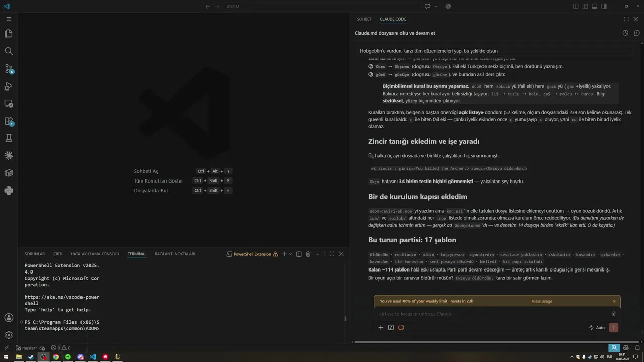Open the Auto mode selector
644x362 pixels.
click(597, 328)
